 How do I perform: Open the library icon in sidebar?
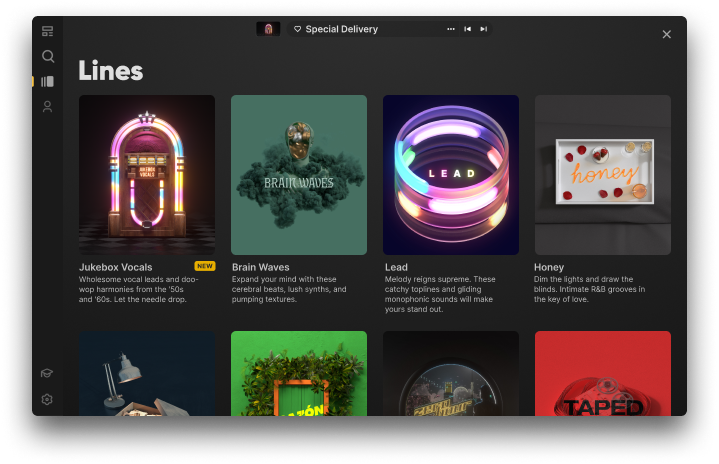47,82
